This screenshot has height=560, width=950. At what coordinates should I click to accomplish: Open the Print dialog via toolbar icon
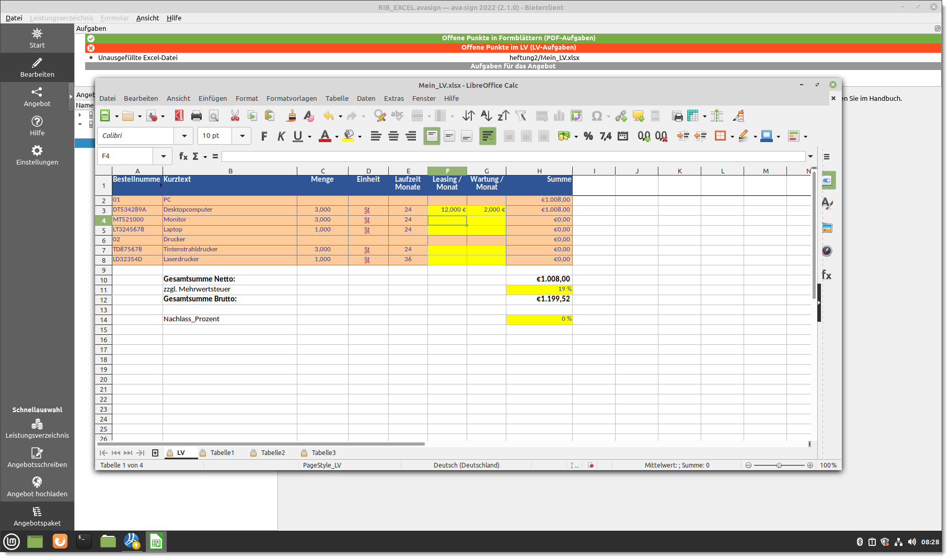196,115
